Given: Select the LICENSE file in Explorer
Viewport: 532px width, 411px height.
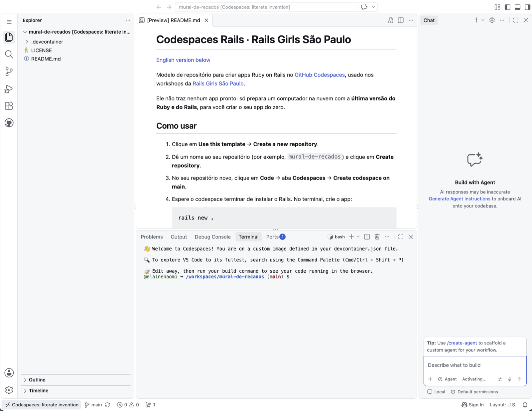Looking at the screenshot, I should (76, 50).
